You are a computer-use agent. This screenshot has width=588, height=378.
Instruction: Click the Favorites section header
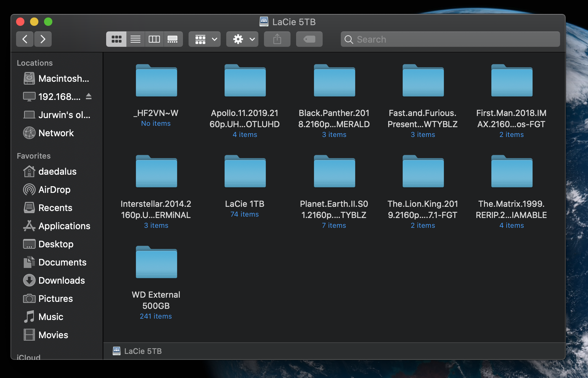(34, 156)
